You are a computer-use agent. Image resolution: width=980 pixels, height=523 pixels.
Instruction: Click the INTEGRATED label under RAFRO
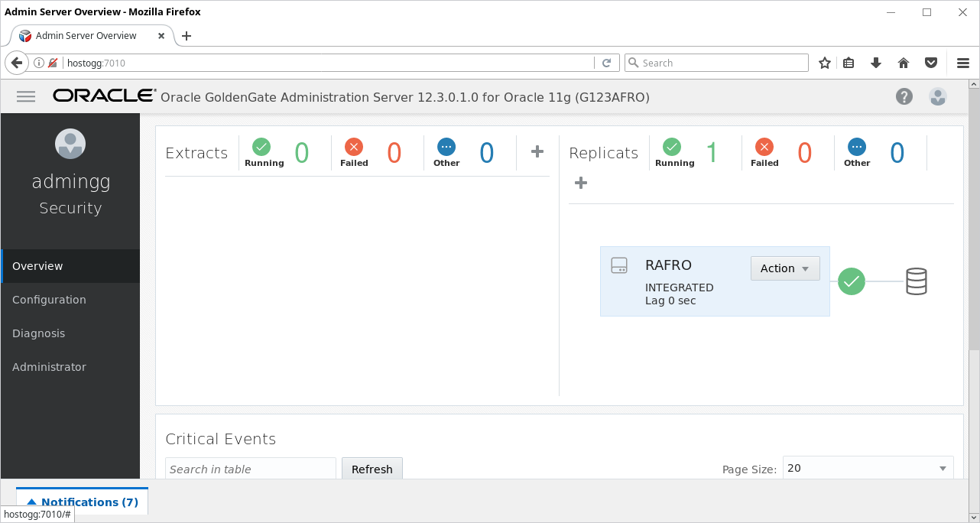pos(680,287)
